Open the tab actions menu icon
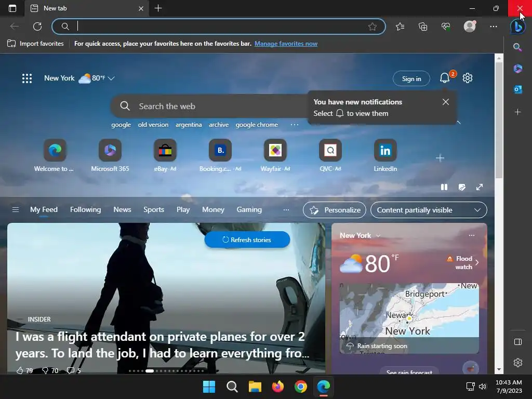This screenshot has height=399, width=532. [12, 8]
